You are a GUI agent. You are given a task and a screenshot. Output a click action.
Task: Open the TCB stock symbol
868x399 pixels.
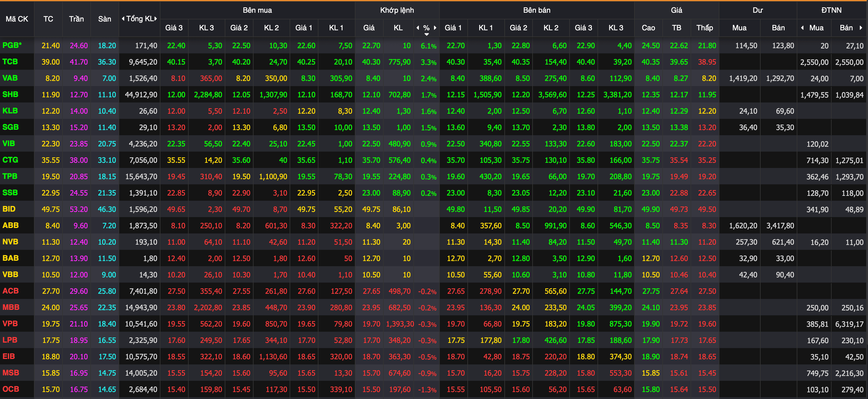10,62
